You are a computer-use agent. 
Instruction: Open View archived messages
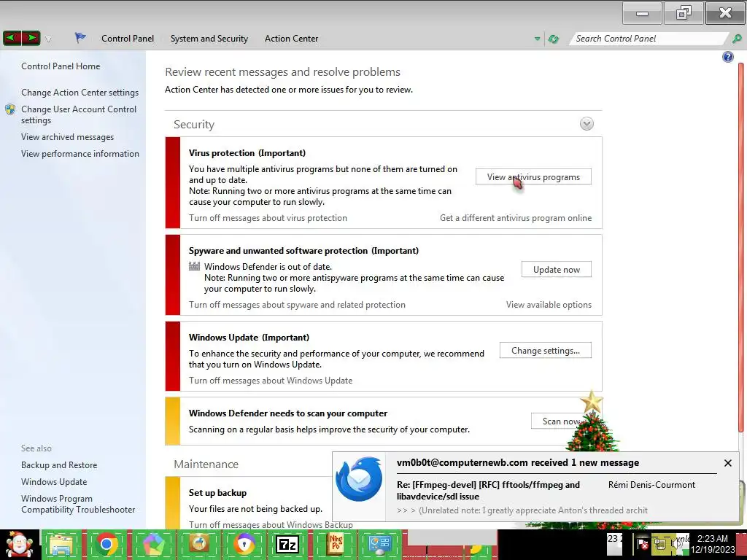[67, 137]
